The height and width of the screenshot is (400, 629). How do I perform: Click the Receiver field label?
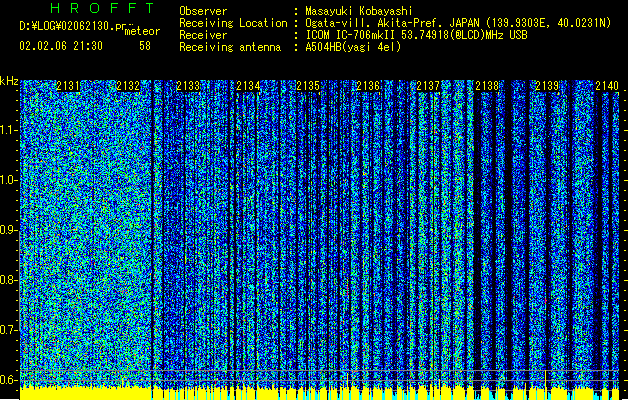coord(203,35)
